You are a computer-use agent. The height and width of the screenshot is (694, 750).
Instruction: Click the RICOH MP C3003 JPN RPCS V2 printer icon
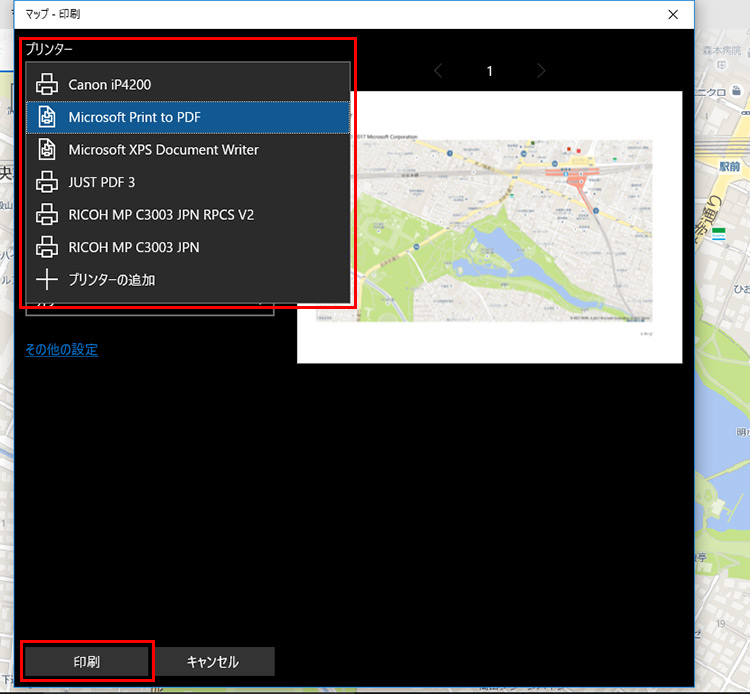click(x=47, y=214)
